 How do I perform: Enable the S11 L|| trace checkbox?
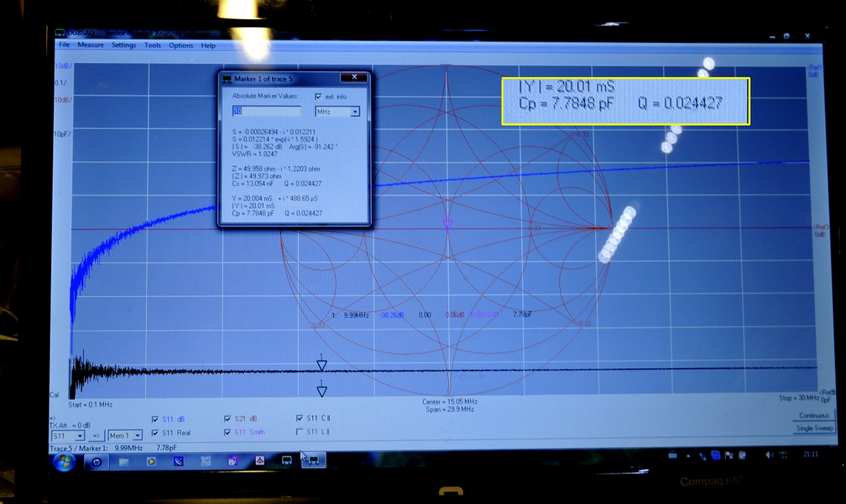tap(300, 432)
